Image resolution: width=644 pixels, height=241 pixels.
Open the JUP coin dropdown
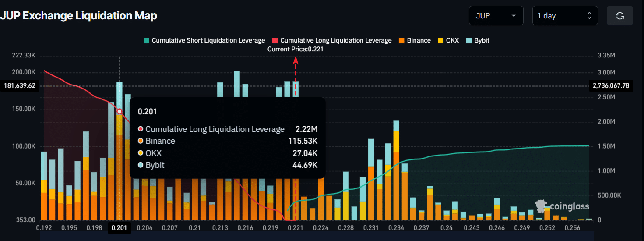tap(496, 16)
